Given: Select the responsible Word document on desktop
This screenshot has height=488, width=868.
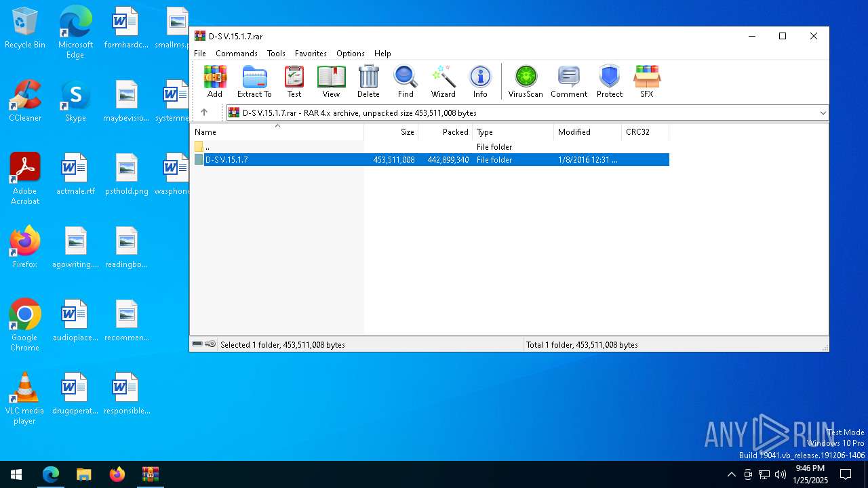Looking at the screenshot, I should pos(127,394).
